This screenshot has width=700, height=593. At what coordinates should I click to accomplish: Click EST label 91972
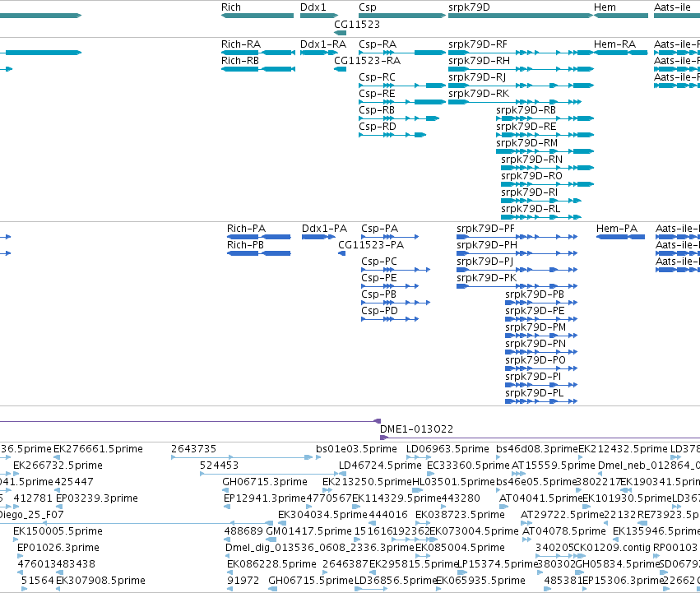pyautogui.click(x=243, y=581)
